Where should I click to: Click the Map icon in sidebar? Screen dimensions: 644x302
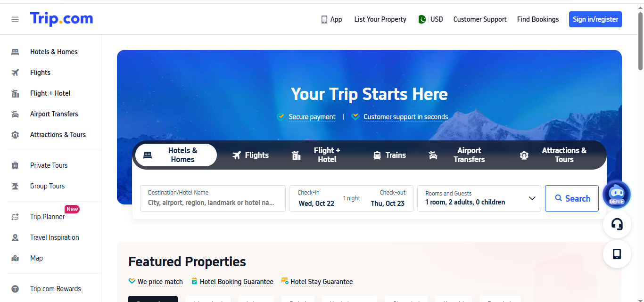tap(15, 258)
